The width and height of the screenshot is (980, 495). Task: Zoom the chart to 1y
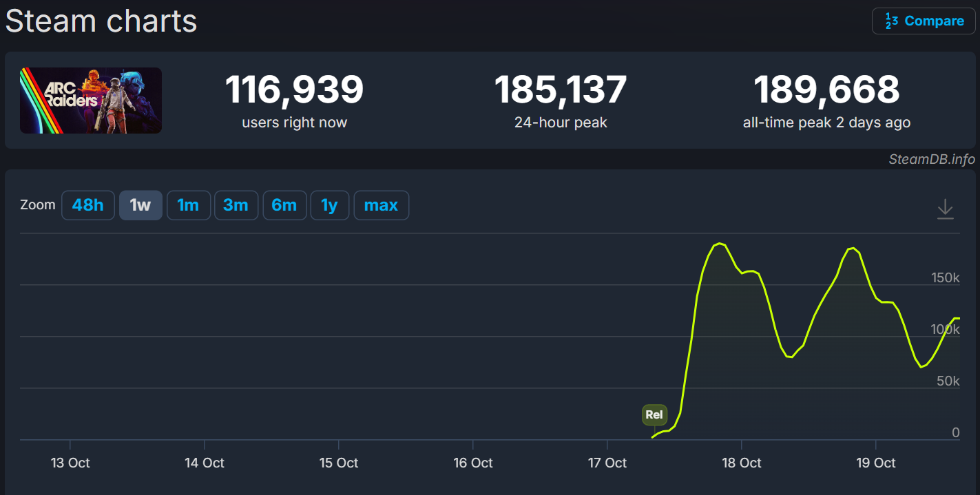click(329, 205)
